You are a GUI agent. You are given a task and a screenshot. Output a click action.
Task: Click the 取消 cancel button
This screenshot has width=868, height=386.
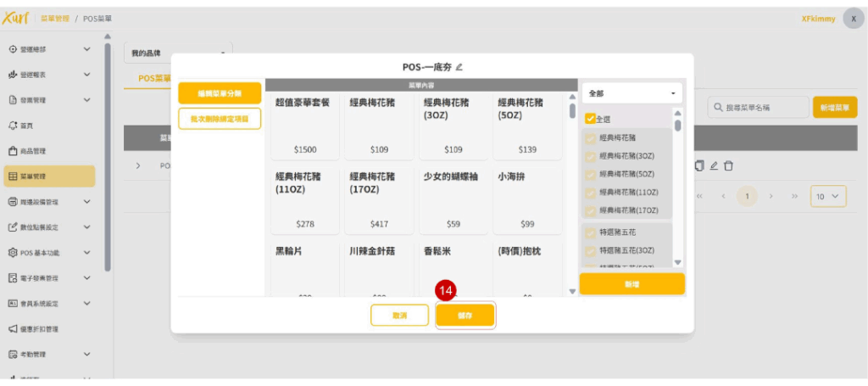pos(399,315)
